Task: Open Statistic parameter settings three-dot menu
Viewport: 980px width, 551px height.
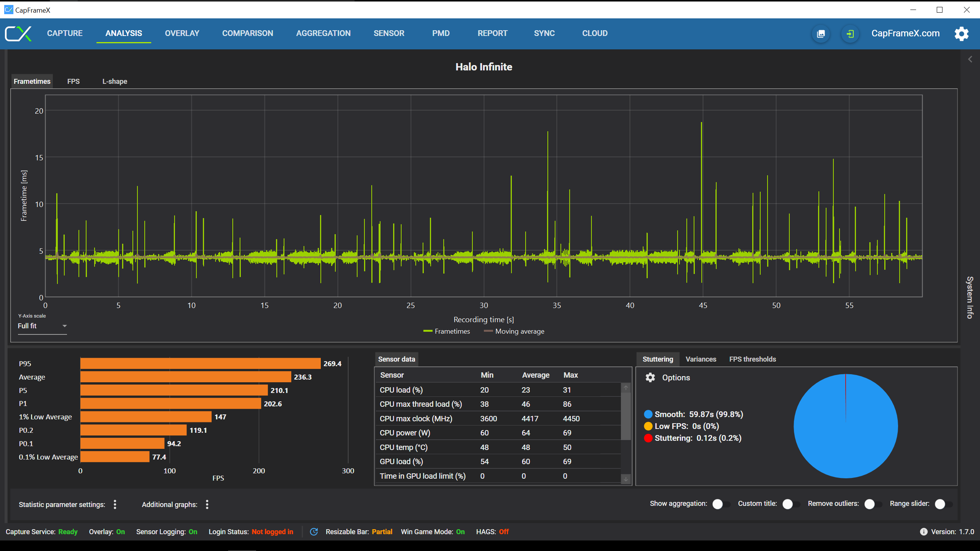Action: coord(115,504)
